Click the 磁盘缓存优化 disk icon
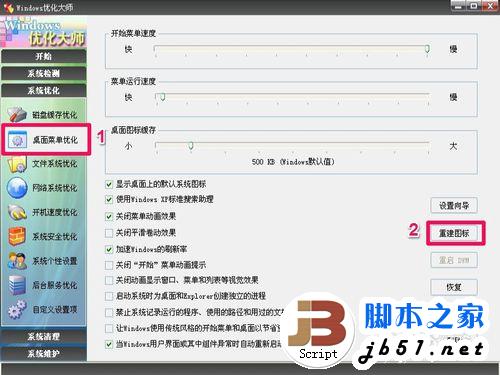 point(17,114)
